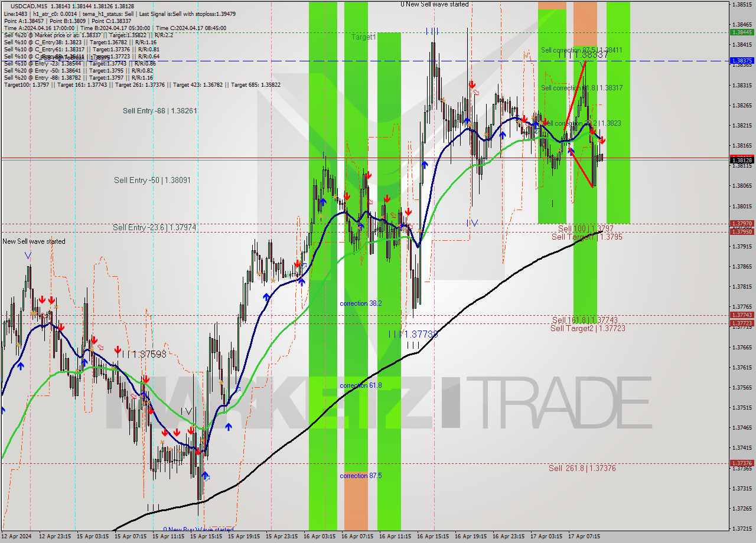Screen dimensions: 756x543
Task: Click the red price tag 1.37970
Action: point(742,224)
